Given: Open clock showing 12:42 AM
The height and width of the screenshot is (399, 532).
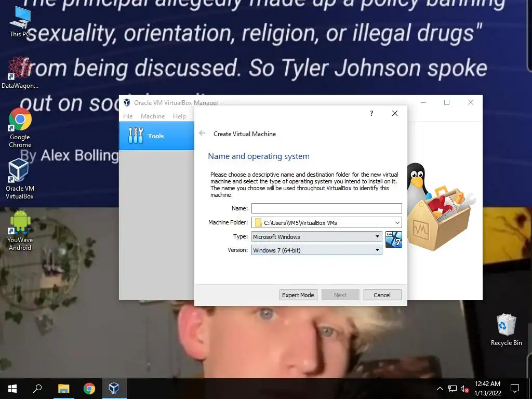Looking at the screenshot, I should point(487,389).
